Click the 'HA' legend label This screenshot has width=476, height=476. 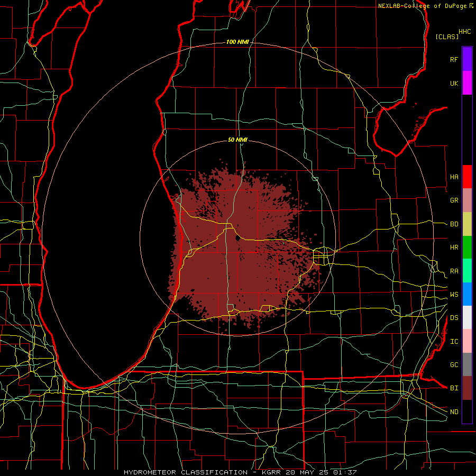[454, 177]
